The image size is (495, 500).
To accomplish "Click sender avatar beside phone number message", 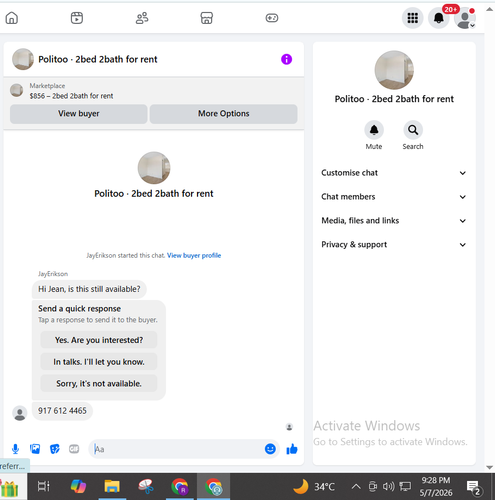I will click(x=20, y=413).
